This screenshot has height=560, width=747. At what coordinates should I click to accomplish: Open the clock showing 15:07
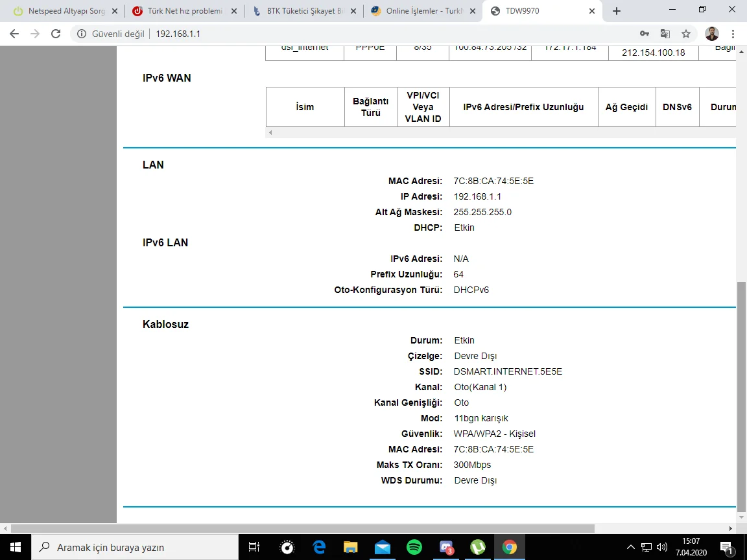(691, 547)
